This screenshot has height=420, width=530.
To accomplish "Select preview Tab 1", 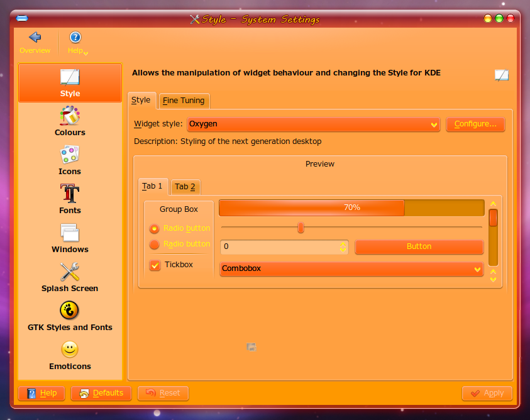I will pos(152,186).
